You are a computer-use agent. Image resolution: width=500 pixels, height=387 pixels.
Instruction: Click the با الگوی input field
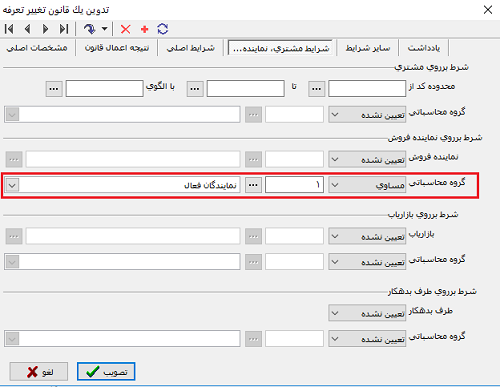point(104,89)
